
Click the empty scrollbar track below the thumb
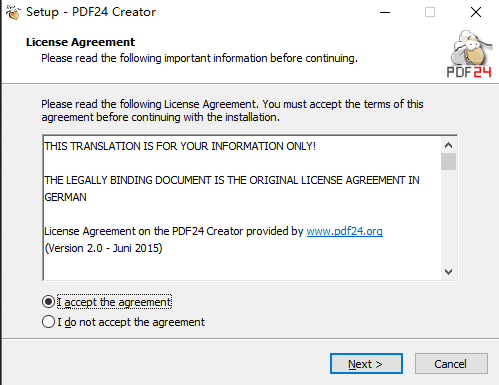448,217
